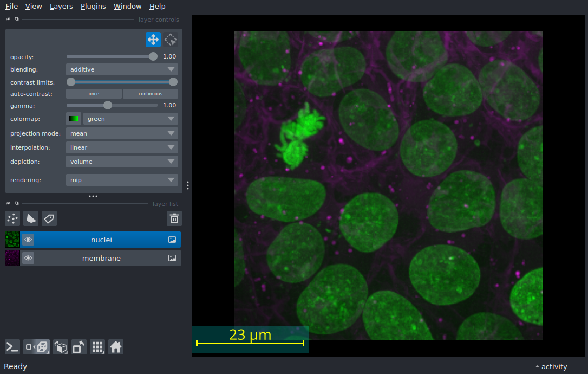Viewport: 588px width, 374px height.
Task: Hide the nuclei layer
Action: click(28, 240)
